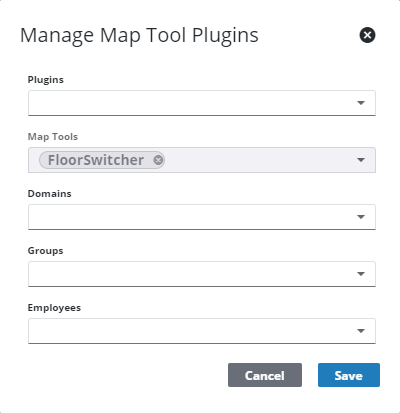Save the plugin settings
Screen dimensions: 400x413
349,375
